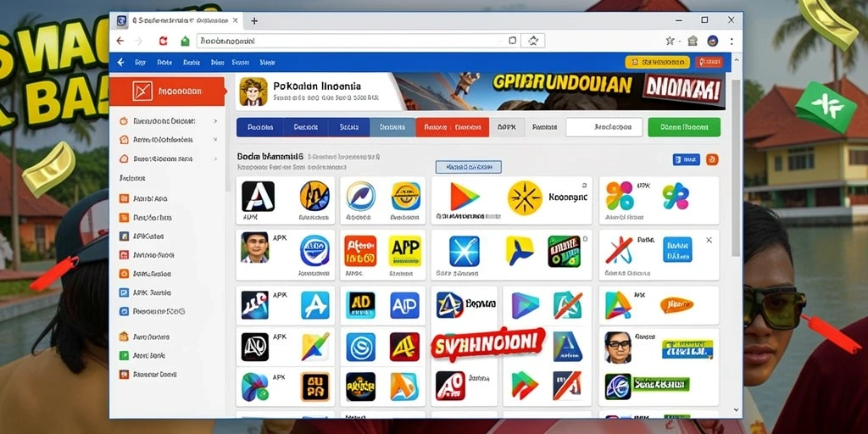
Task: Dismiss the card with the small x button
Action: [709, 240]
